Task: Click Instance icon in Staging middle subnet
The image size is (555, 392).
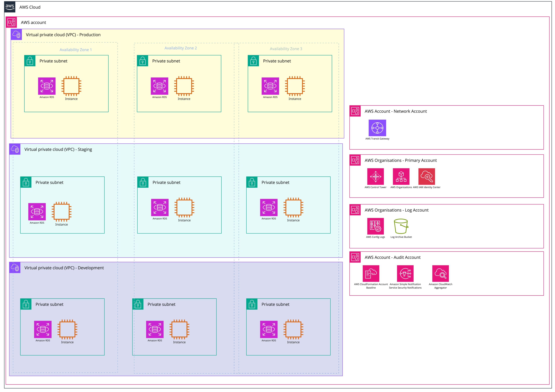Action: point(184,207)
